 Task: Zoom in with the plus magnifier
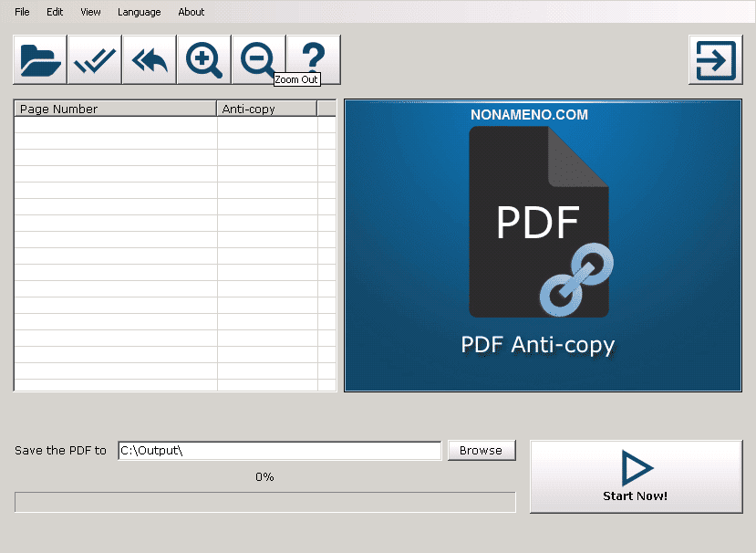pyautogui.click(x=204, y=60)
